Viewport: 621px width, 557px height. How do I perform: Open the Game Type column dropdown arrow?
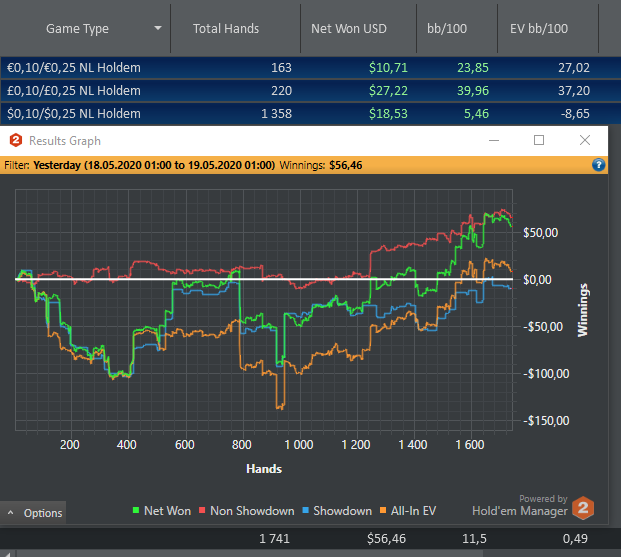[158, 28]
